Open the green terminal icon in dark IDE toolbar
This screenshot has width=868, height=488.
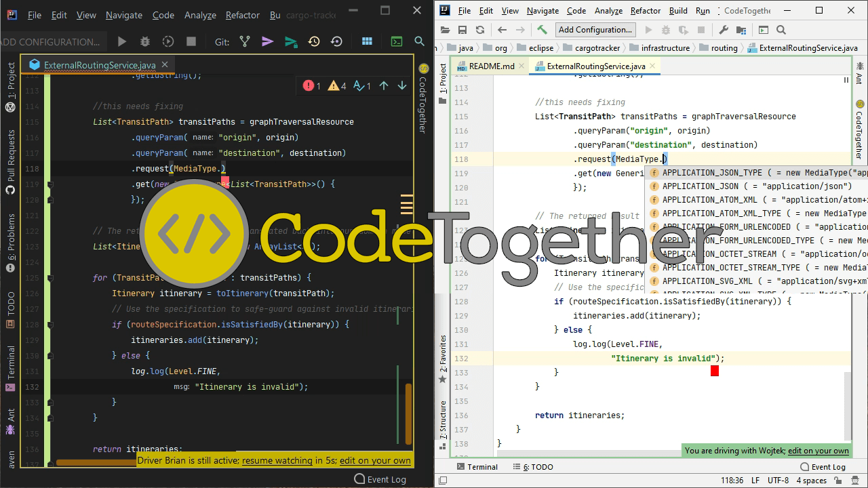[x=397, y=41]
